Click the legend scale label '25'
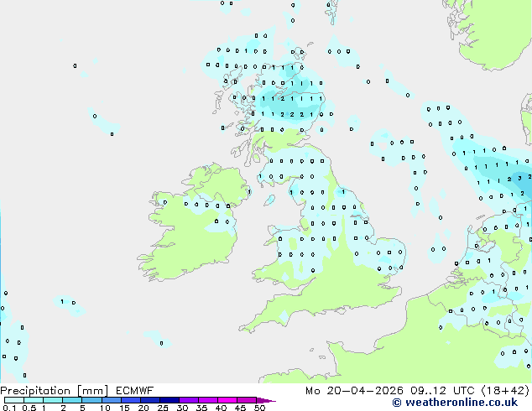 tap(163, 408)
